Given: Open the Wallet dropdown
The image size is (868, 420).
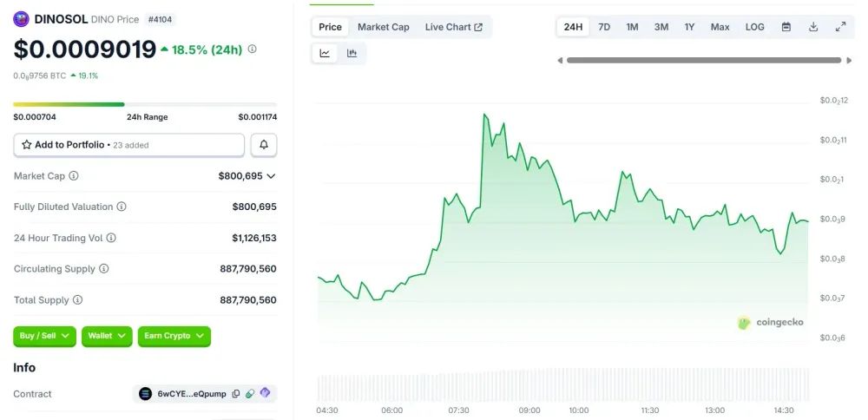Looking at the screenshot, I should click(107, 336).
